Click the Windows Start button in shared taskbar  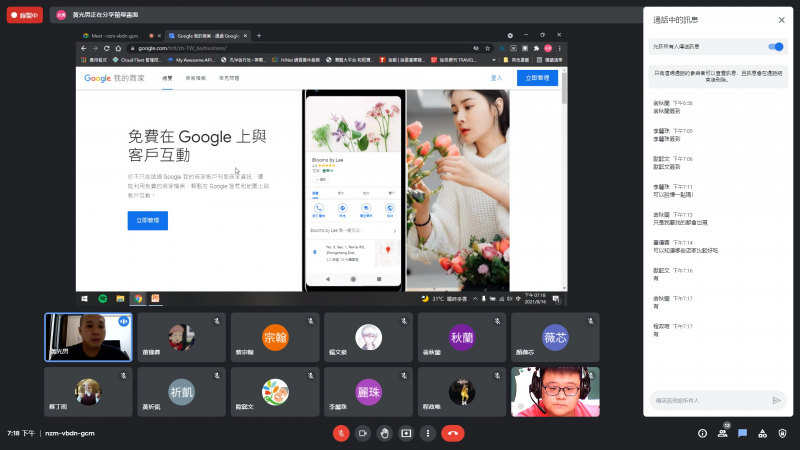point(85,298)
